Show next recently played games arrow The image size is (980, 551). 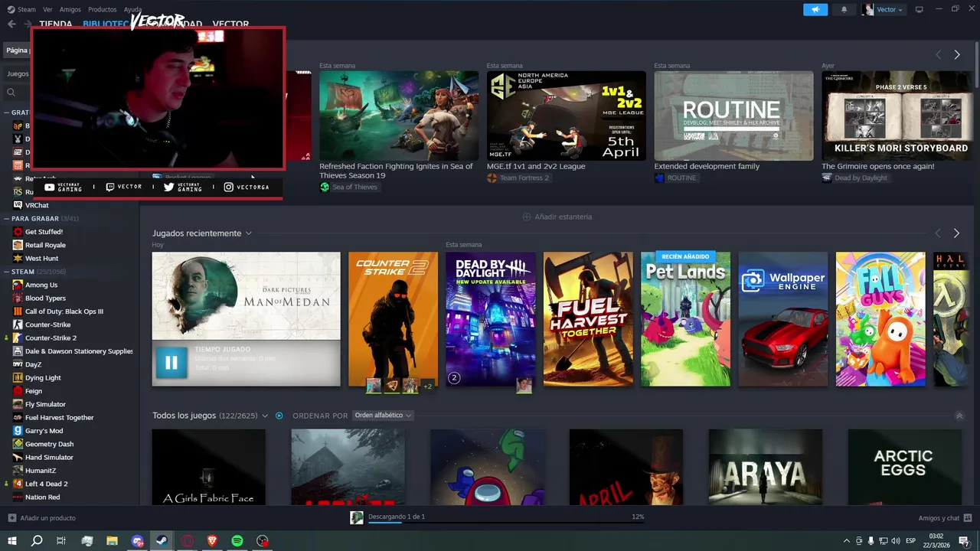click(956, 233)
